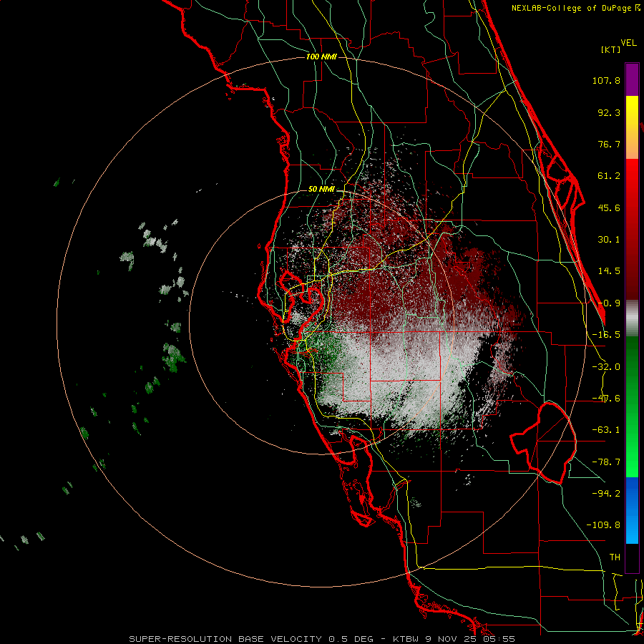Click the Super-Resolution Base Velocity caption
Viewport: 644px width, 644px height.
pos(322,639)
